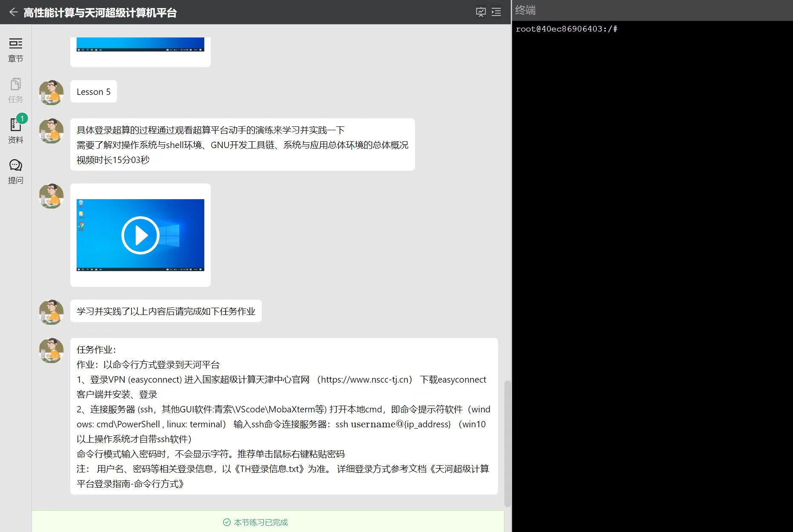
Task: Open the 资料 materials panel
Action: tap(16, 131)
